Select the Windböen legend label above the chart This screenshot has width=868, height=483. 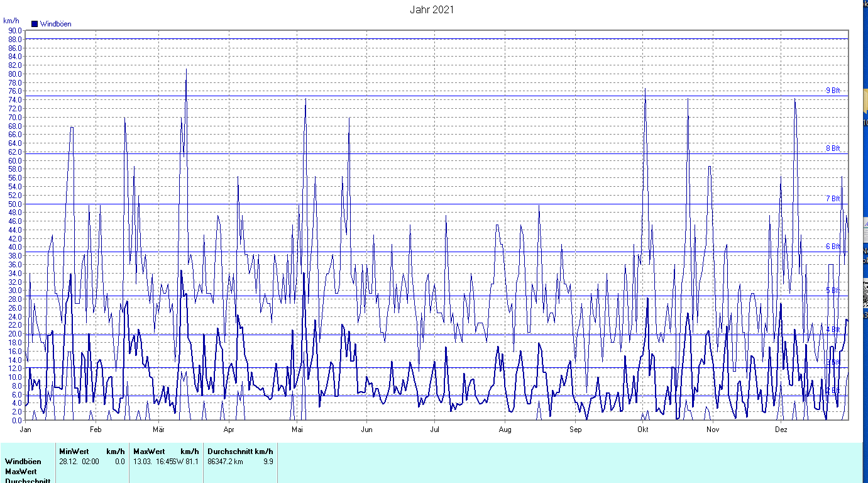click(56, 24)
